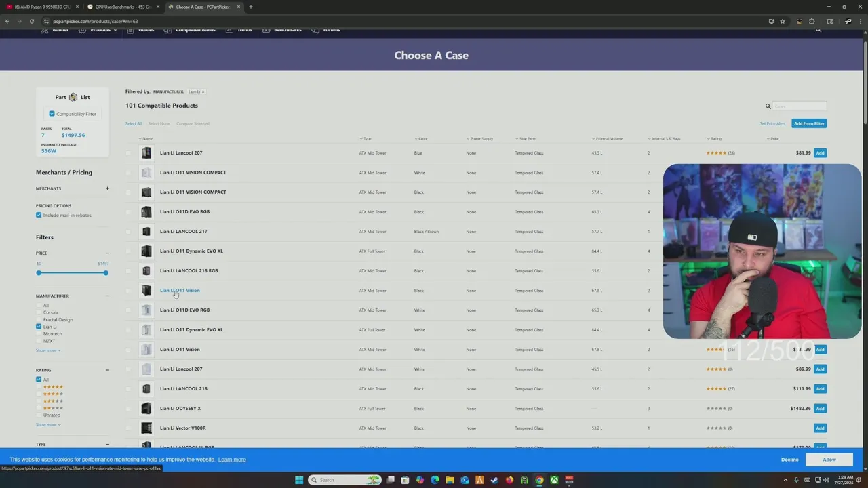Check the Montech manufacturer checkbox
Screen dimensions: 868x488
(39, 334)
